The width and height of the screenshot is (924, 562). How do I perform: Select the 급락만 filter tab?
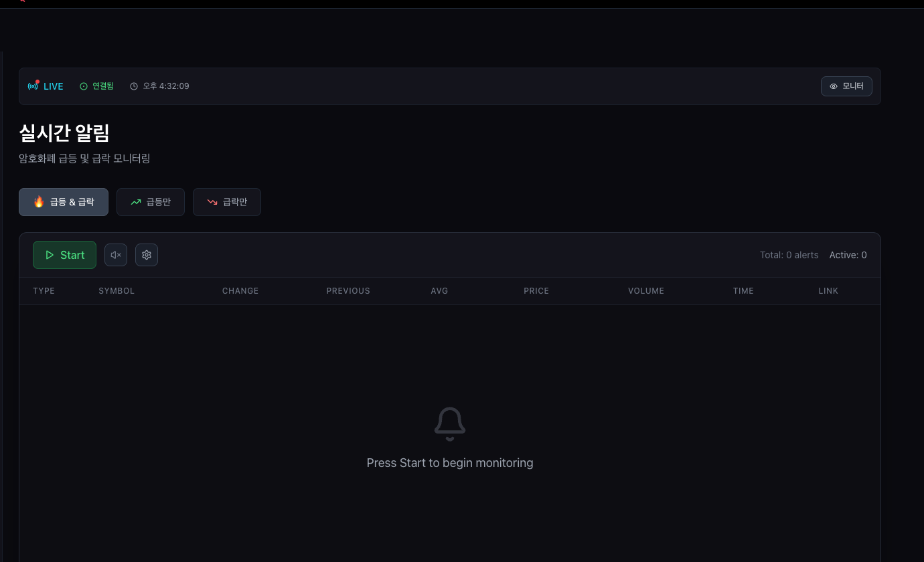(x=227, y=202)
